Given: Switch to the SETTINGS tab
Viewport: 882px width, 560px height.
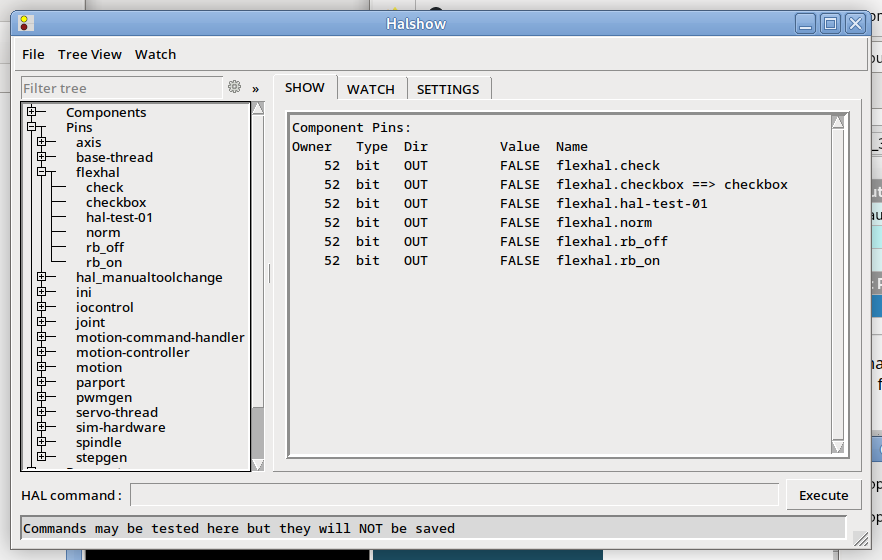Looking at the screenshot, I should click(x=447, y=89).
